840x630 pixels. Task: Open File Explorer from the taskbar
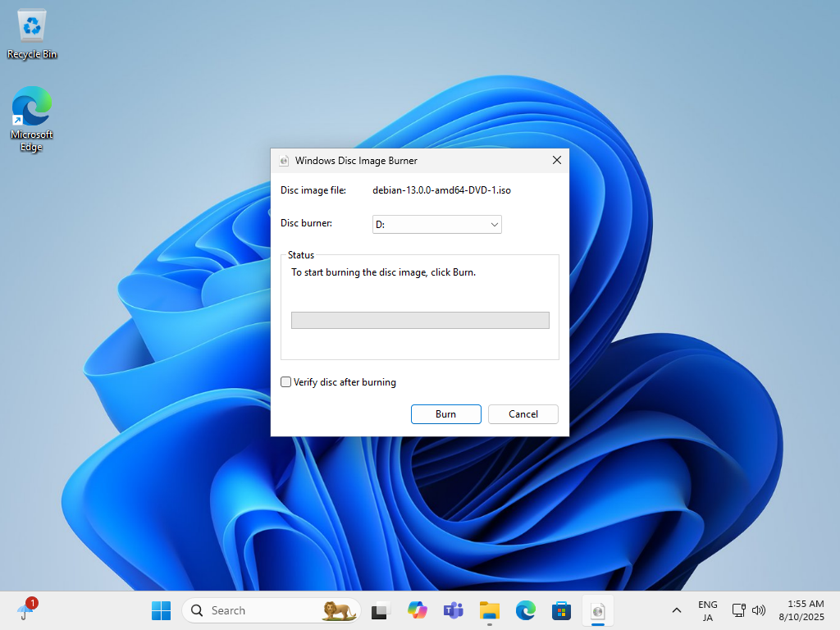tap(489, 610)
